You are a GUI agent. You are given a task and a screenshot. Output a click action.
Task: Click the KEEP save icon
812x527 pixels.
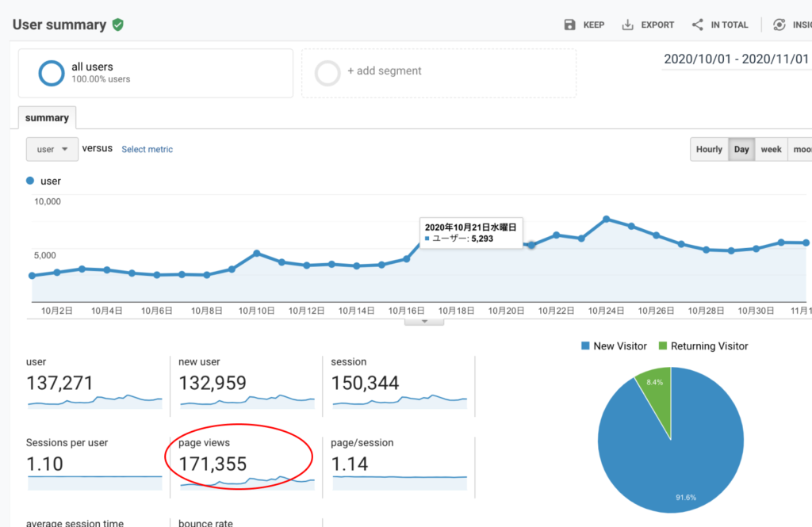point(569,25)
